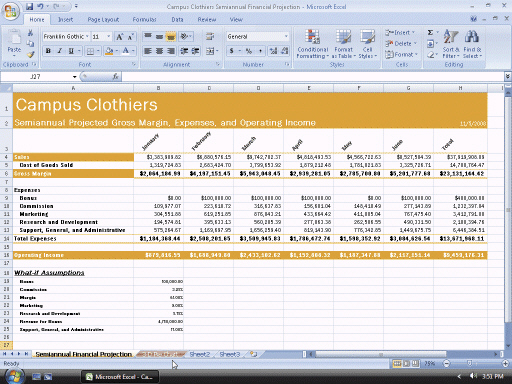
Task: Activate the Format Painter brush
Action: click(x=30, y=54)
